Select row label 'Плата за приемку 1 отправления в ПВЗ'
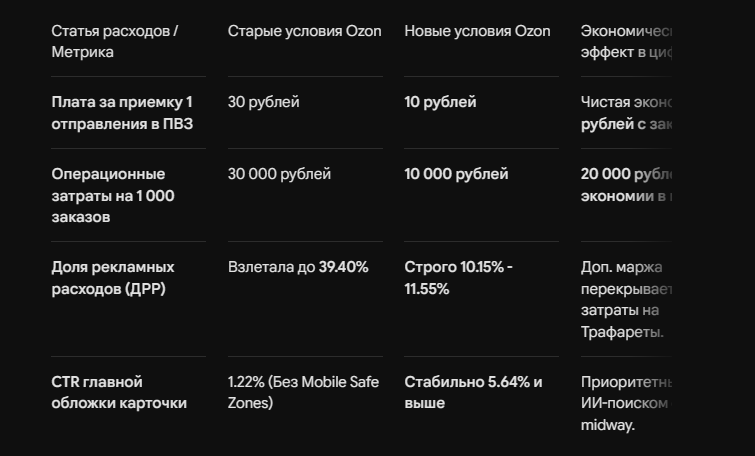The width and height of the screenshot is (755, 456). tap(122, 113)
